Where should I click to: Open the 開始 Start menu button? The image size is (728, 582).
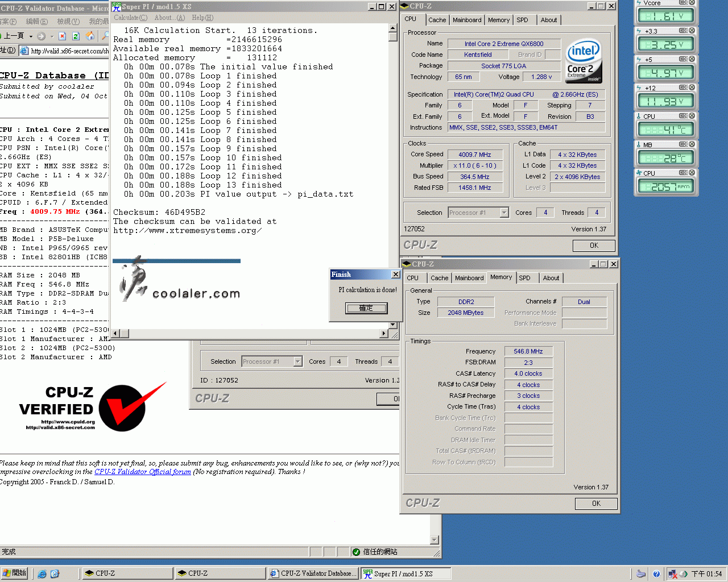[x=15, y=573]
